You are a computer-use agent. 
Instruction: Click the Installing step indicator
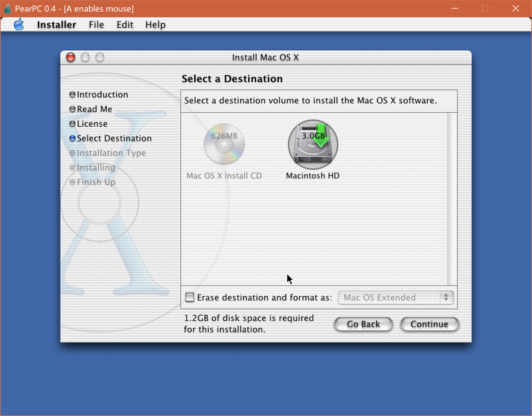[x=96, y=167]
